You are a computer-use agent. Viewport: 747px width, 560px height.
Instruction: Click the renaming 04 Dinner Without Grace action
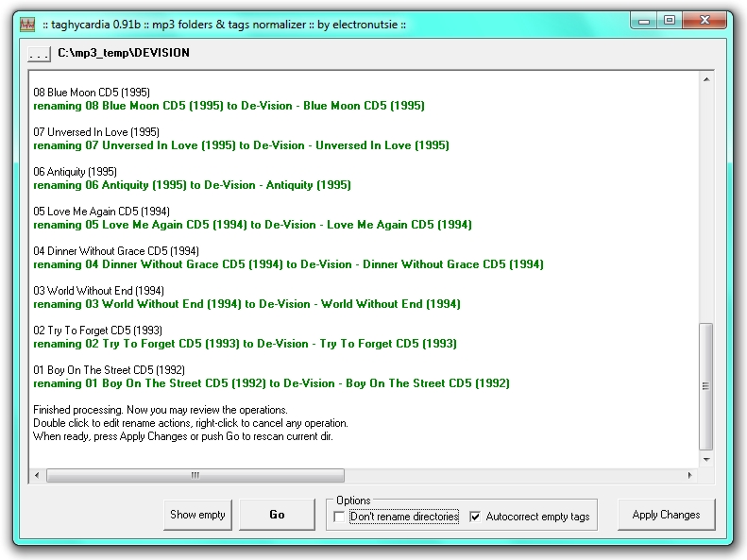[288, 264]
